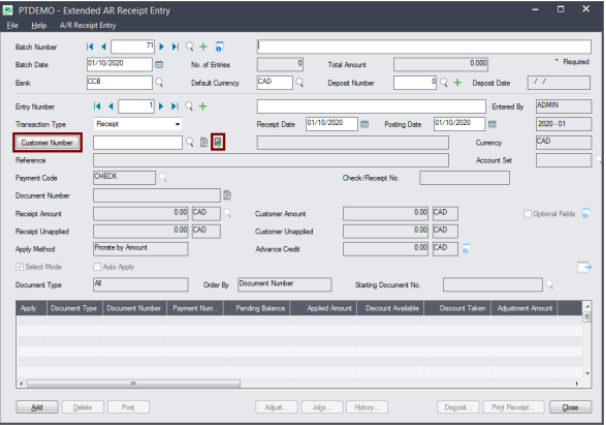This screenshot has height=425, width=606.
Task: Create new entry with plus icon
Action: coord(203,106)
